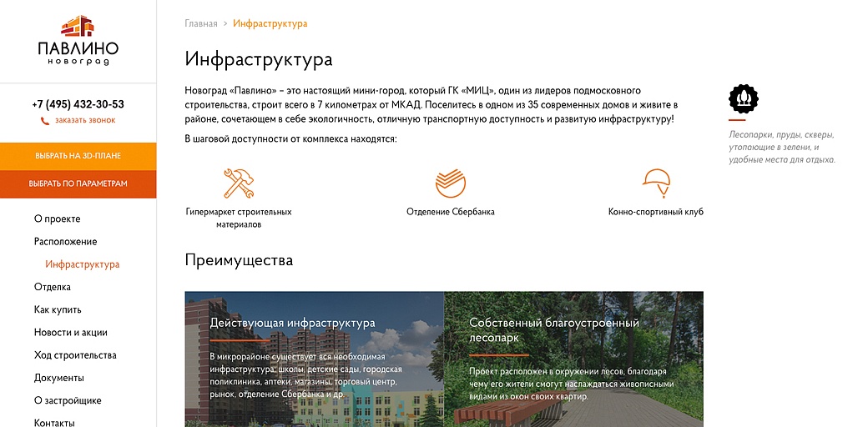Click the Павлино Новоград logo
868x427 pixels.
click(78, 40)
